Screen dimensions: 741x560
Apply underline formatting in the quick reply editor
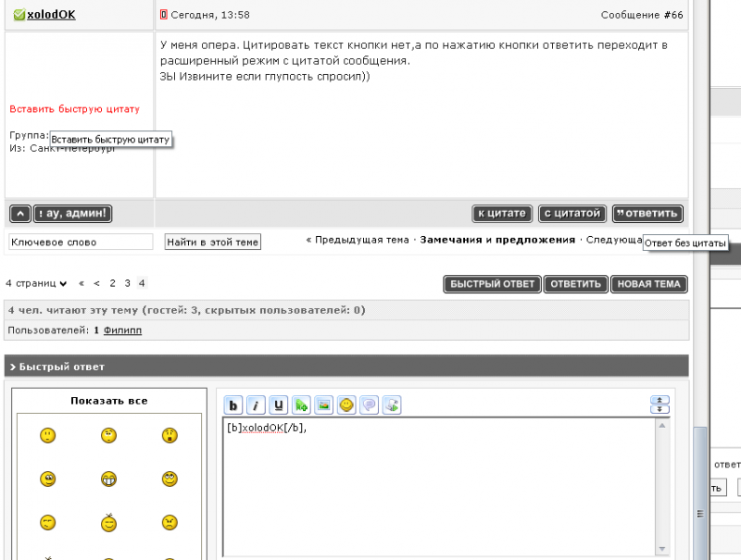(279, 405)
